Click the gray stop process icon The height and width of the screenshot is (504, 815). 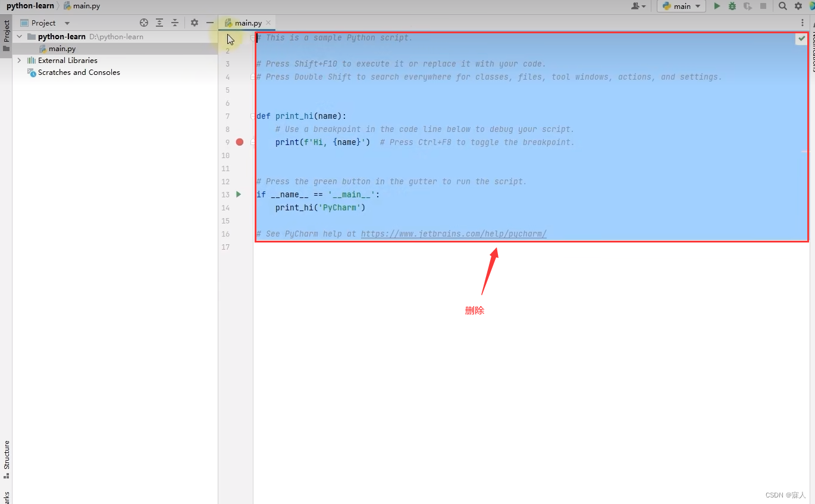point(763,6)
